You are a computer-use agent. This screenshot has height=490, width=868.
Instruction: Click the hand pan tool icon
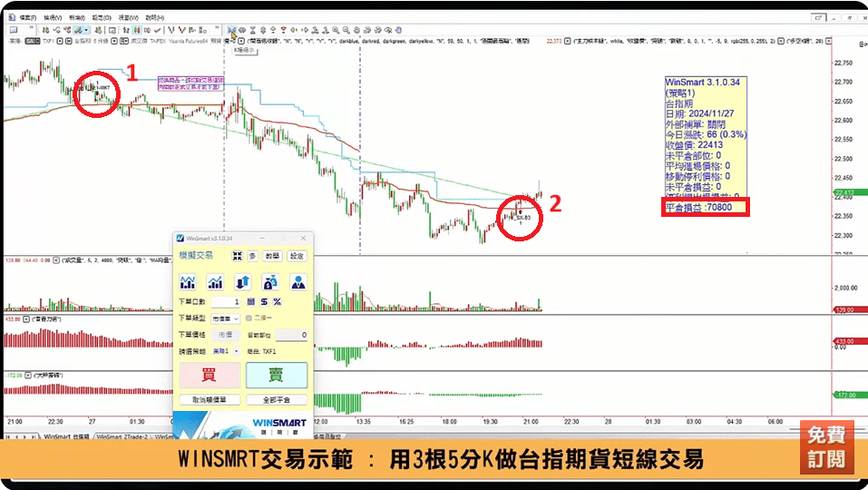pos(398,30)
